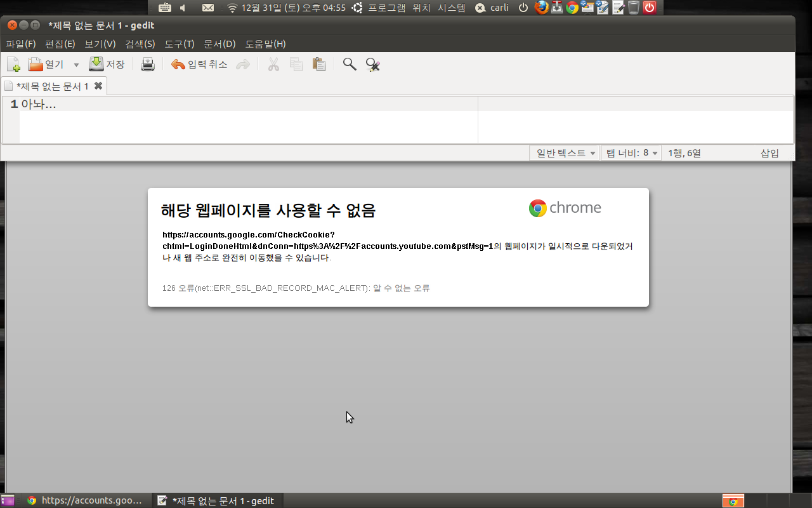Open the 검색(S) menu
The height and width of the screenshot is (508, 812).
(140, 44)
